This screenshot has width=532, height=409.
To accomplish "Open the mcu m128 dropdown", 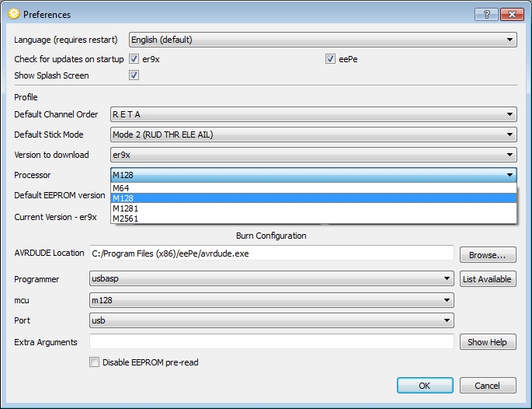I will click(x=271, y=300).
